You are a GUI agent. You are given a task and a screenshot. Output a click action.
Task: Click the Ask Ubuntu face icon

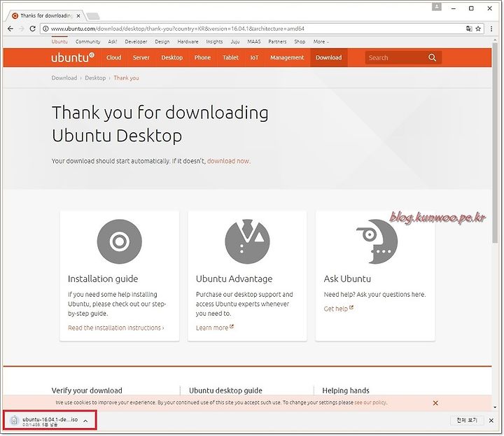[x=377, y=241]
